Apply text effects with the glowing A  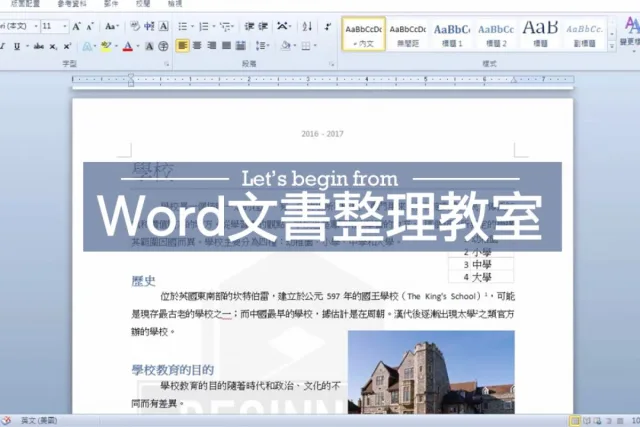(x=87, y=46)
